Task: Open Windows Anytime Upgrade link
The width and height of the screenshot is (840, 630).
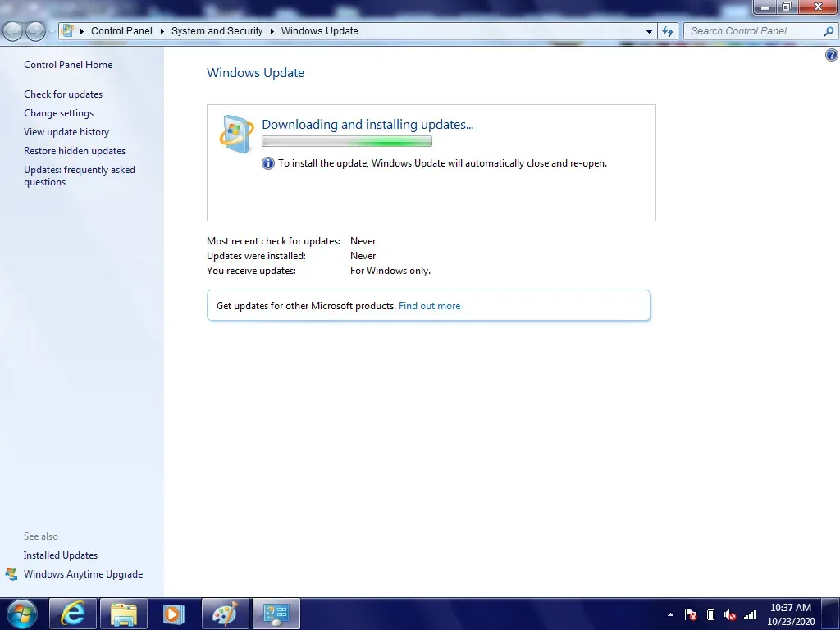Action: pyautogui.click(x=83, y=573)
